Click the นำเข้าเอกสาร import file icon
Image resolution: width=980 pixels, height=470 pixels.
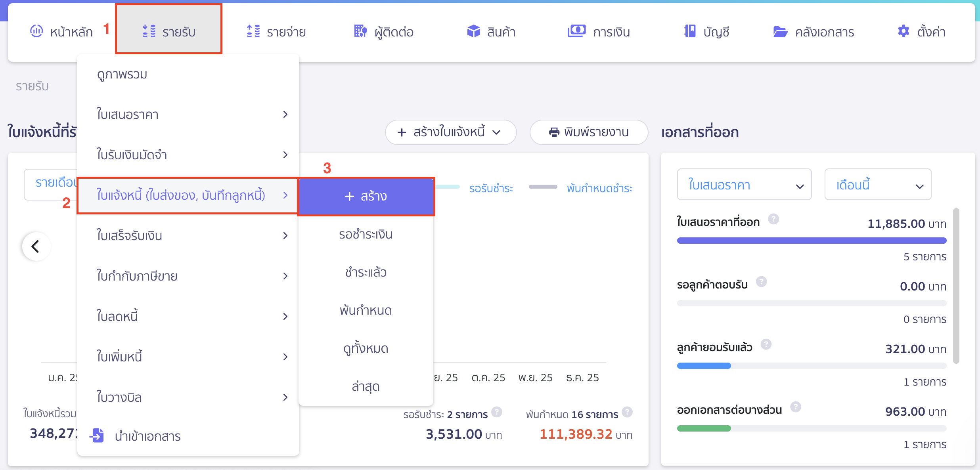coord(97,435)
